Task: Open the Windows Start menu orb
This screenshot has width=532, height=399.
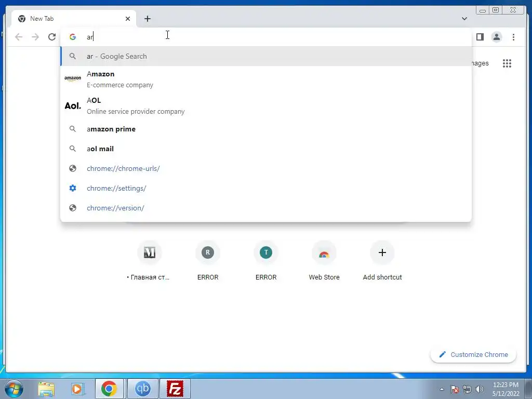Action: [x=14, y=389]
